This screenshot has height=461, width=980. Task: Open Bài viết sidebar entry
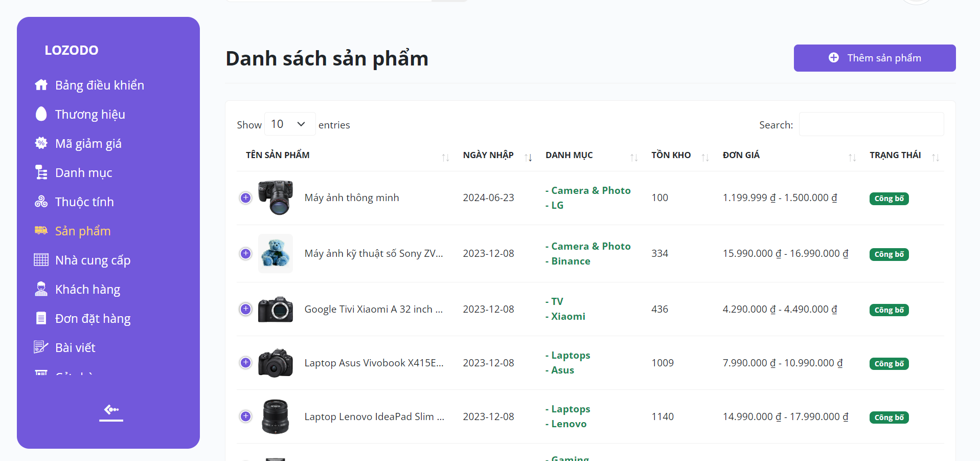point(75,348)
